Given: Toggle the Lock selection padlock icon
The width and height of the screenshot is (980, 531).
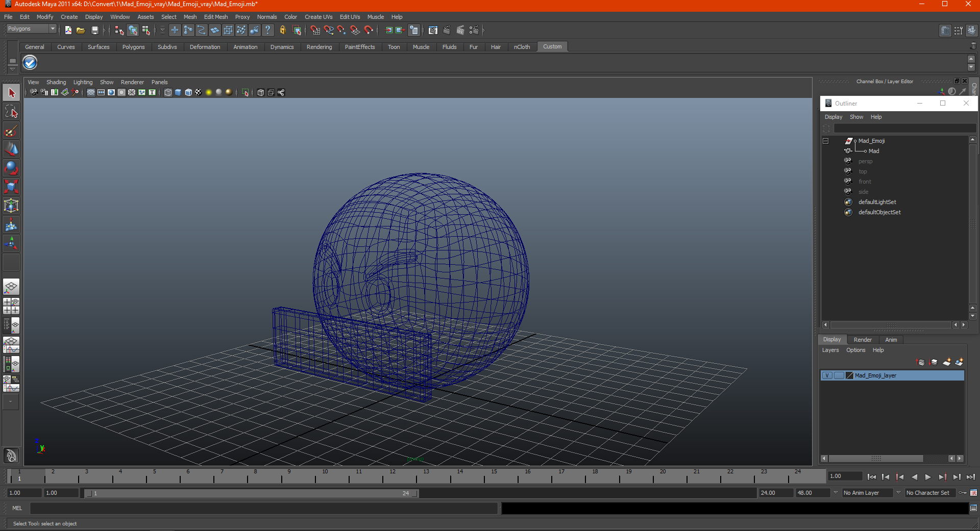Looking at the screenshot, I should pos(282,31).
